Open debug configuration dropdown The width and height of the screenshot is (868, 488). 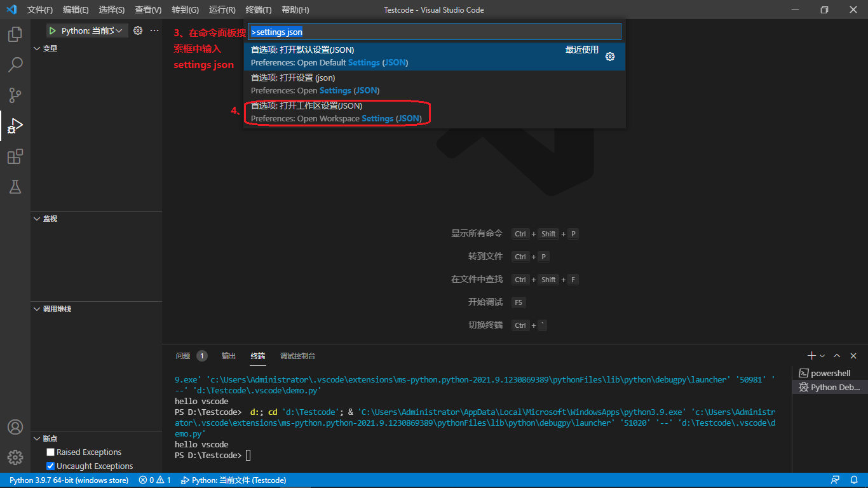tap(93, 30)
